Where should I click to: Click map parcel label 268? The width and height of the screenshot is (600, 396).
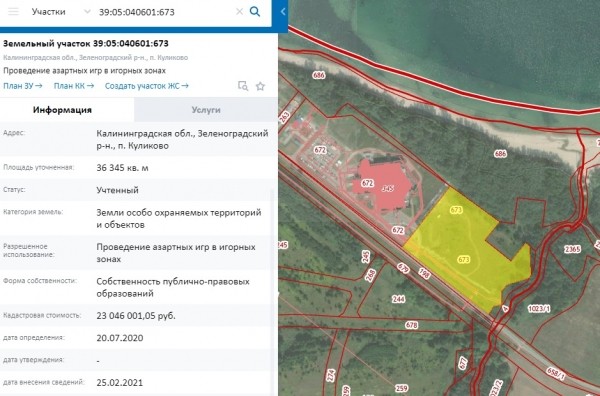tap(370, 275)
